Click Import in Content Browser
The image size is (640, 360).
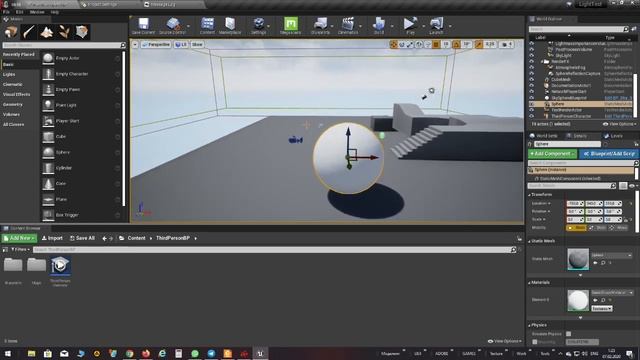point(52,238)
